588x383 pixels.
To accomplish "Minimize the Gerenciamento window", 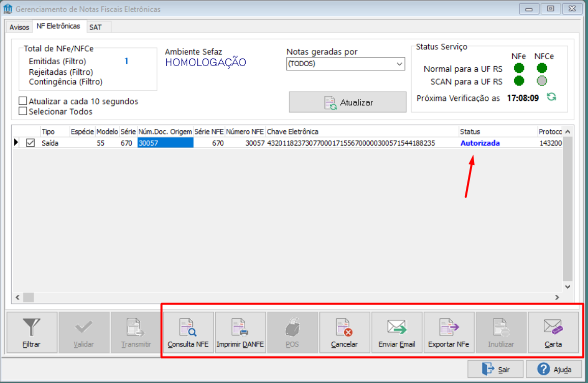I will (x=529, y=9).
